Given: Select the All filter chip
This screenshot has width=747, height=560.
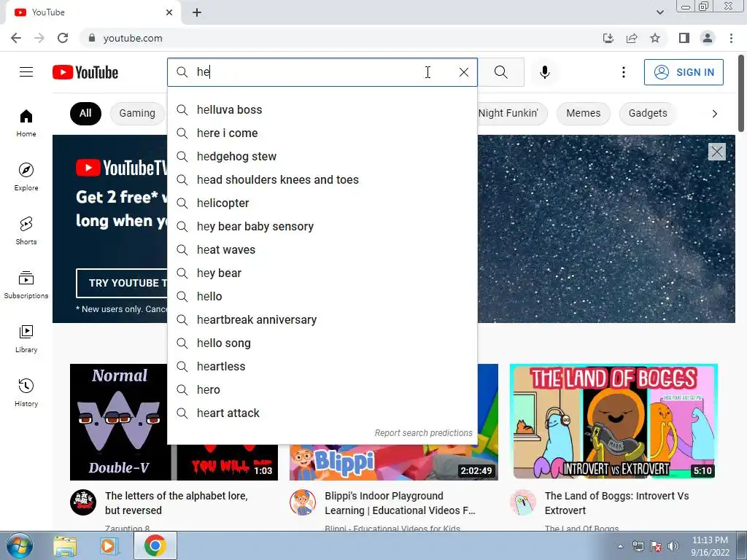Looking at the screenshot, I should 85,113.
